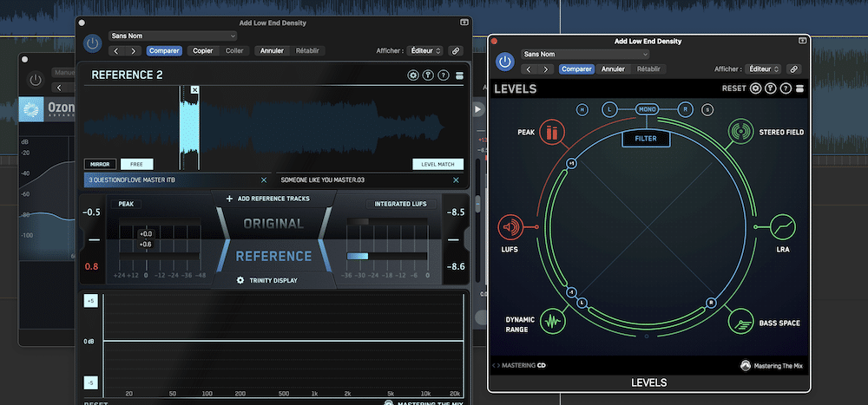
Task: Click Comparer in the REFERENCE plugin header
Action: (164, 51)
